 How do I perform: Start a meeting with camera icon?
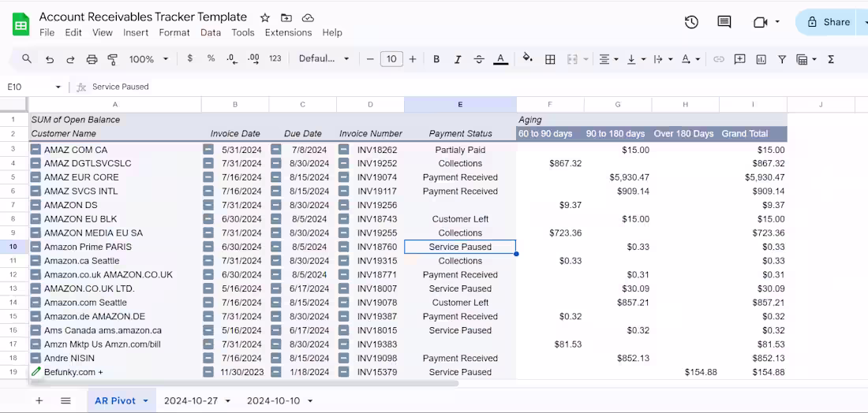[x=760, y=22]
